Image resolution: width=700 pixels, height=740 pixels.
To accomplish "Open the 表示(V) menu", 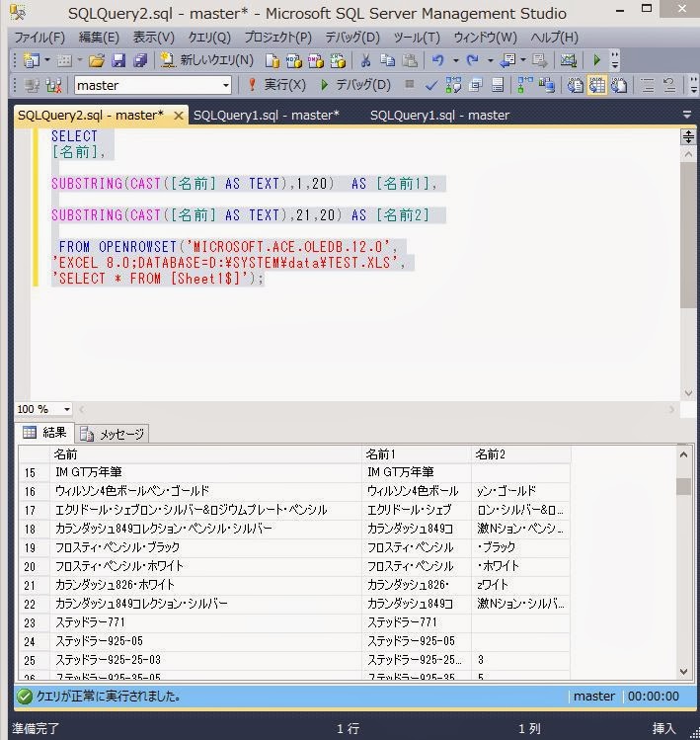I will pos(153,38).
